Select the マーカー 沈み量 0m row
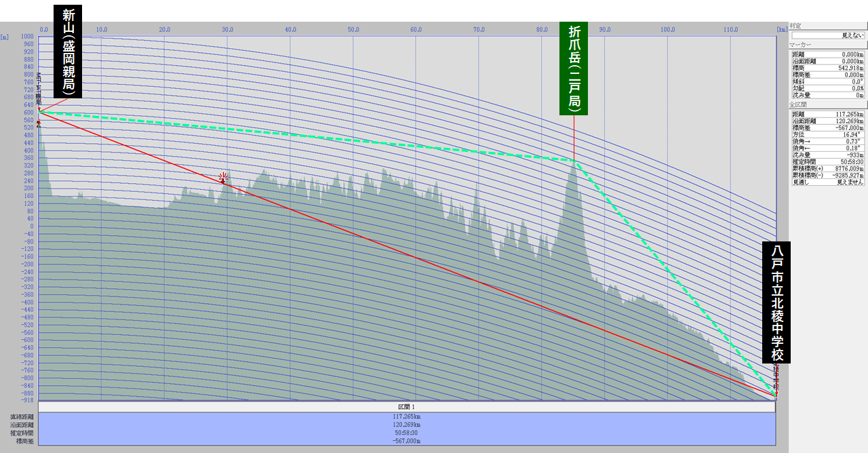 [x=828, y=95]
